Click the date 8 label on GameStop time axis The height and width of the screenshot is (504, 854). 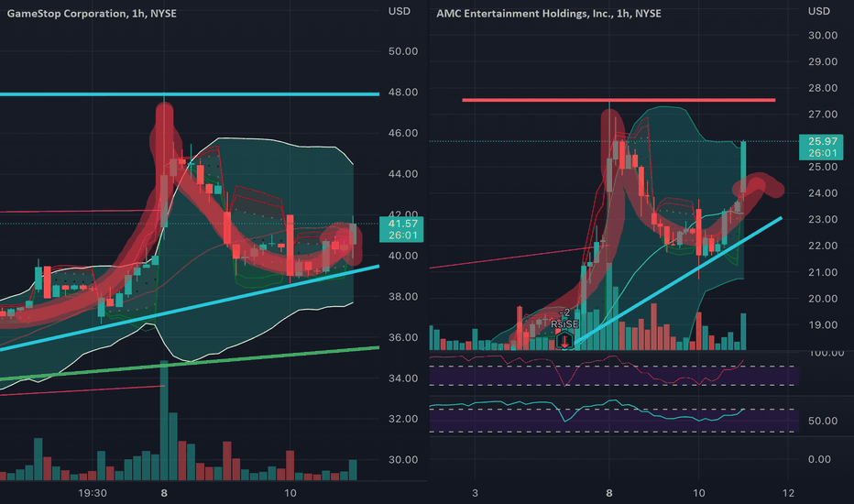pos(164,493)
